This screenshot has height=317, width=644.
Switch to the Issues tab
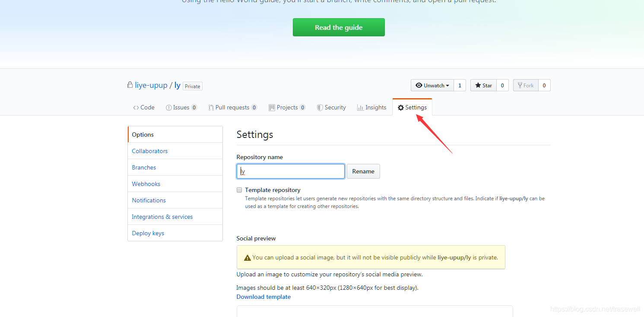[181, 107]
